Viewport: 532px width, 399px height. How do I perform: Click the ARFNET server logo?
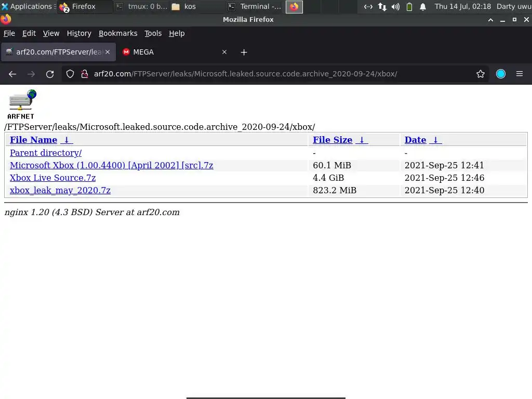point(21,104)
